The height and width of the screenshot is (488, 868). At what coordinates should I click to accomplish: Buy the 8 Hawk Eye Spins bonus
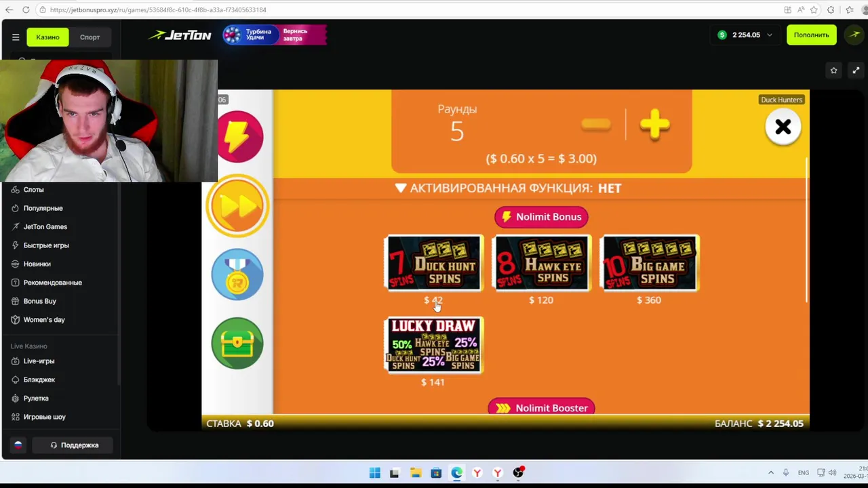(x=541, y=263)
